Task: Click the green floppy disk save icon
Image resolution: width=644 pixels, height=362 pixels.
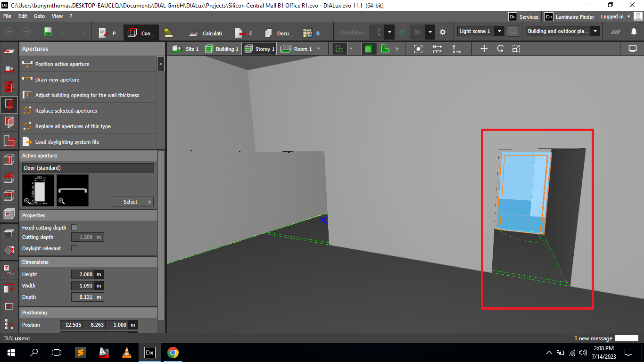Action: point(48,32)
